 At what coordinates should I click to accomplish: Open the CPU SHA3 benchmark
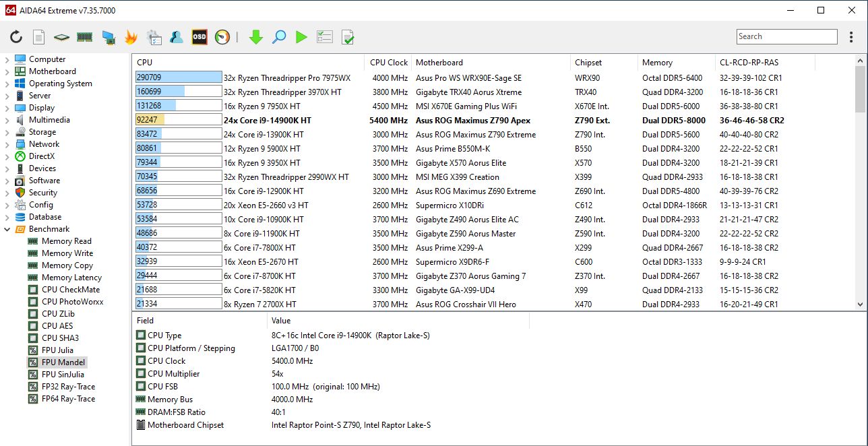point(60,338)
